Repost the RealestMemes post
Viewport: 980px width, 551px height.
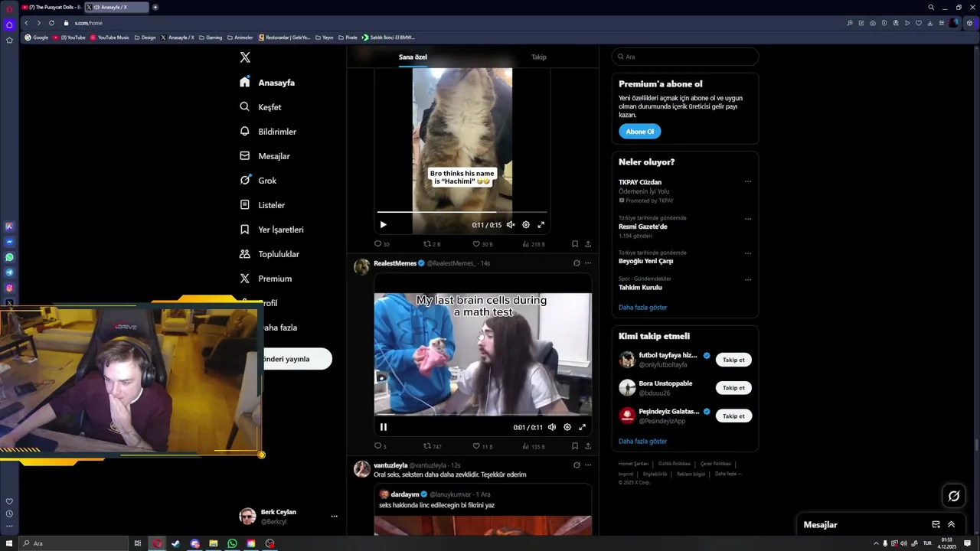coord(433,446)
